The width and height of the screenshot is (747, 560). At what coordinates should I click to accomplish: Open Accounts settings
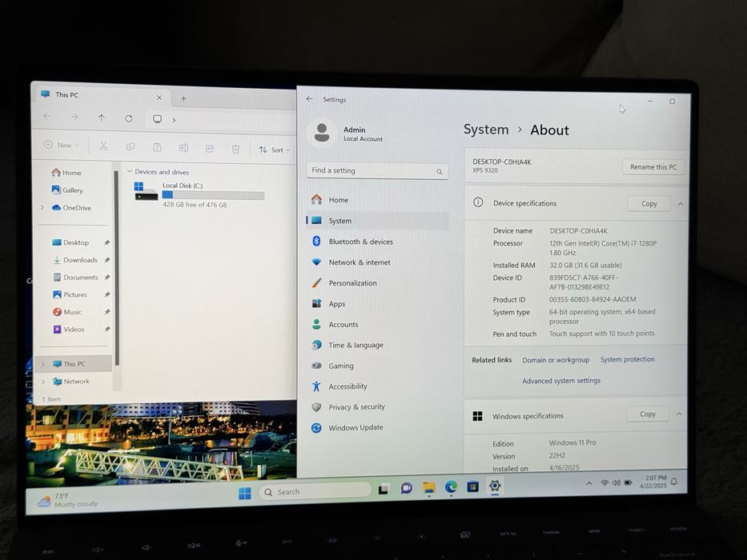point(377,324)
